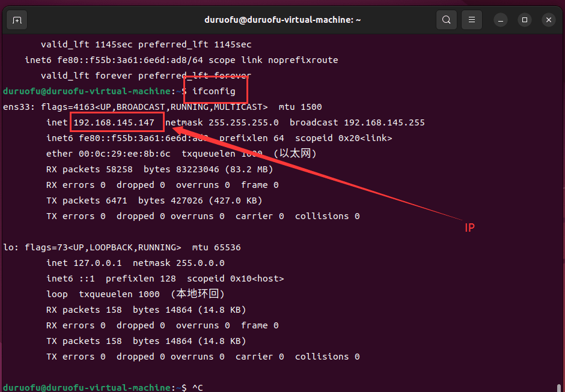This screenshot has width=565, height=392.
Task: Click the lo interface name
Action: click(8, 247)
